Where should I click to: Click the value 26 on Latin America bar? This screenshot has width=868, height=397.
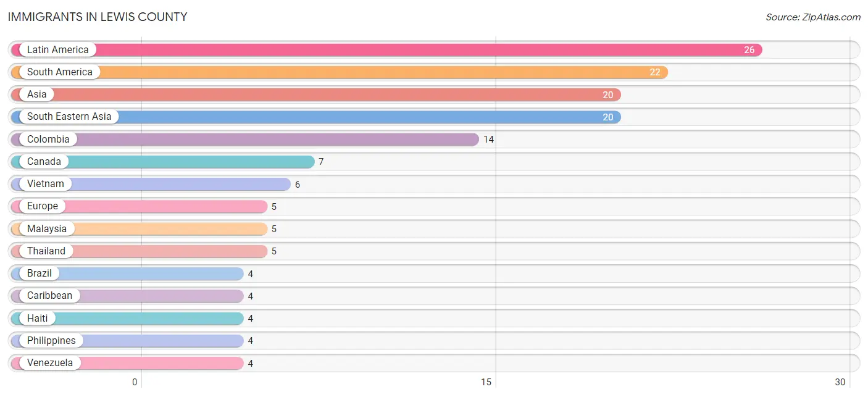749,50
